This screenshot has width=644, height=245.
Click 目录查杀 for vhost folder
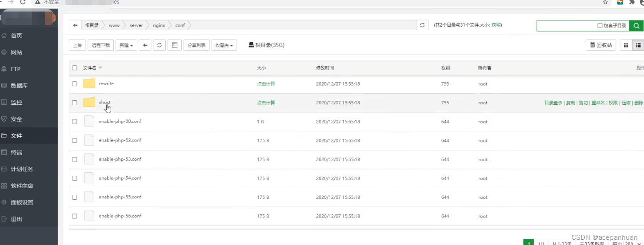(x=553, y=103)
